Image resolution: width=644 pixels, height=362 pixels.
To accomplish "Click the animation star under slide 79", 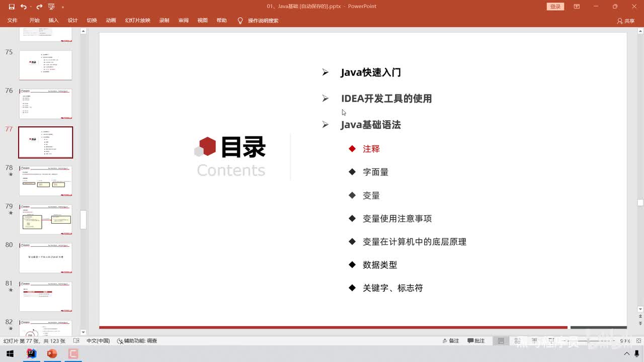I will (11, 213).
